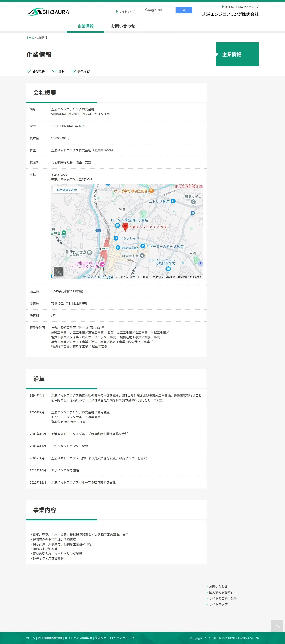The height and width of the screenshot is (644, 285).
Task: Click 拡大地図を表示 button on the map
Action: [67, 190]
